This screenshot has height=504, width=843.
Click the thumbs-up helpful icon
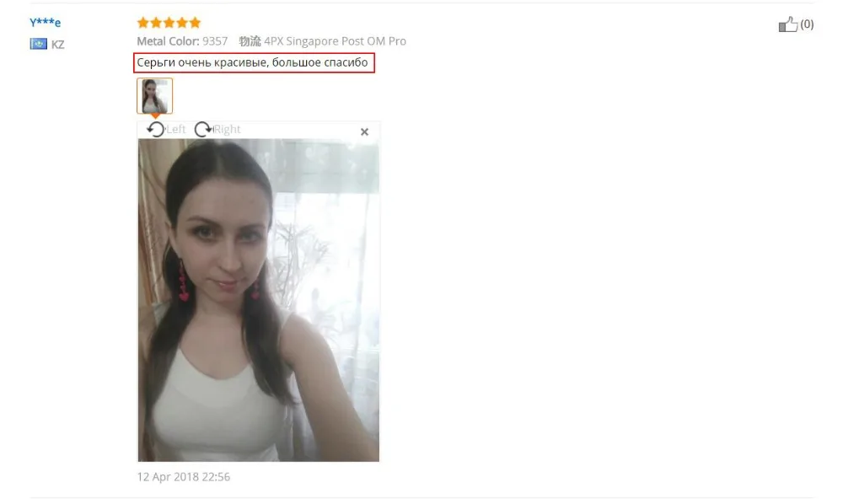(x=788, y=24)
